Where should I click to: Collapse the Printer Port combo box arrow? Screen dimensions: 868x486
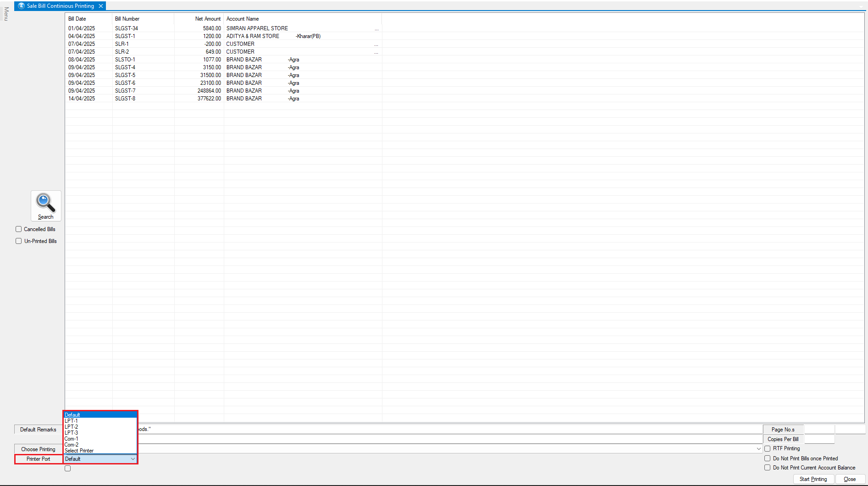point(133,459)
